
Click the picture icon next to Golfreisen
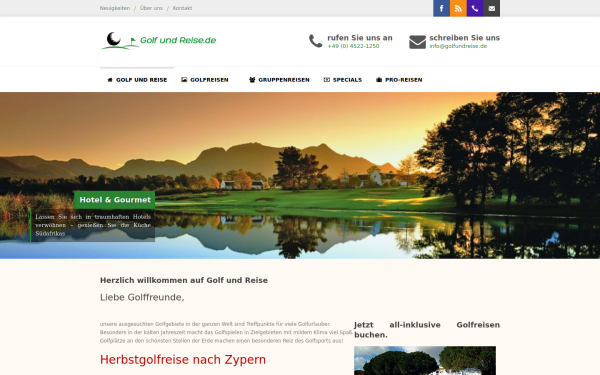[x=184, y=80]
